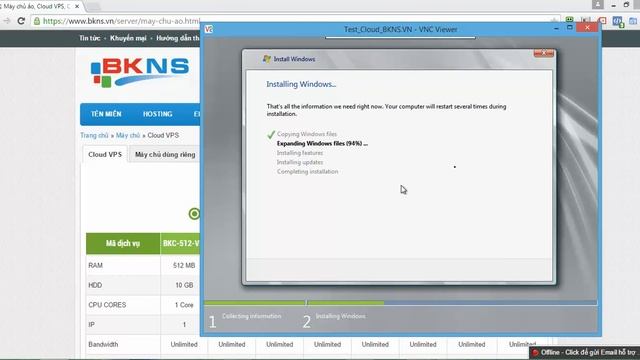The height and width of the screenshot is (360, 640).
Task: Minimize the Chrome browser window
Action: [x=613, y=5]
